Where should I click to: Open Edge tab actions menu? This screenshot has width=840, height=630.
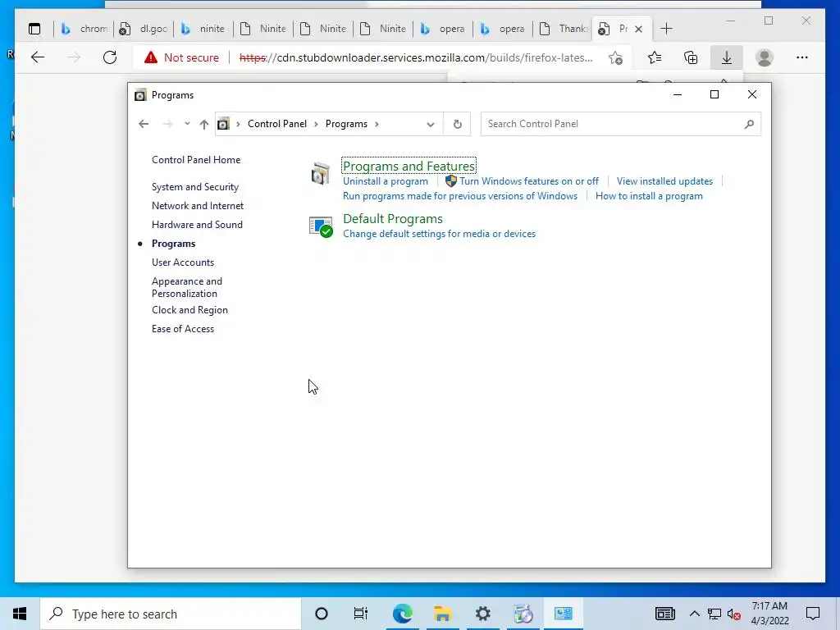(34, 29)
